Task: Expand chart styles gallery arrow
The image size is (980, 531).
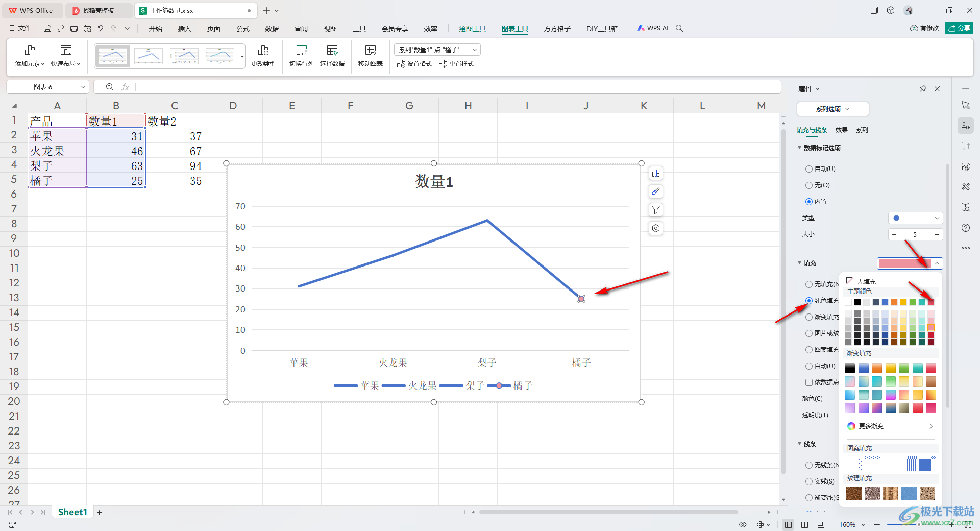Action: [242, 56]
